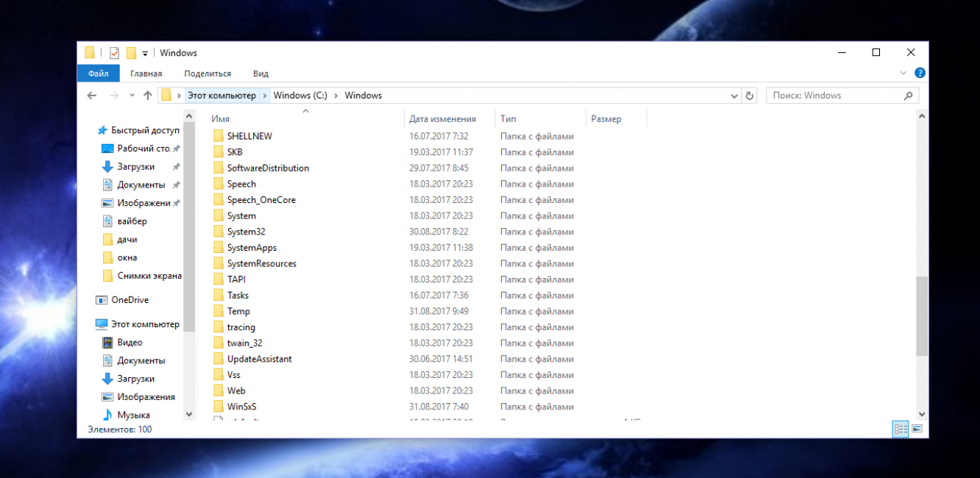
Task: Click the file list scrollbar down arrow
Action: [x=922, y=415]
